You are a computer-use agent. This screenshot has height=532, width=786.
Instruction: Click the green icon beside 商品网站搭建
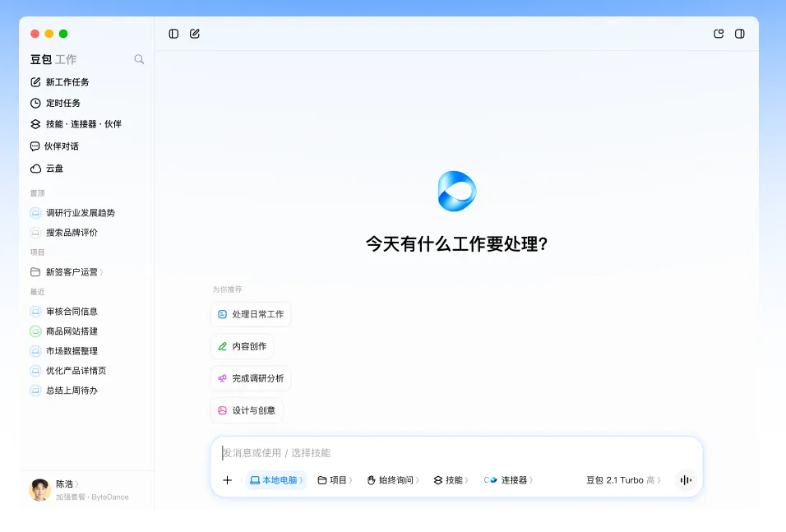click(35, 331)
